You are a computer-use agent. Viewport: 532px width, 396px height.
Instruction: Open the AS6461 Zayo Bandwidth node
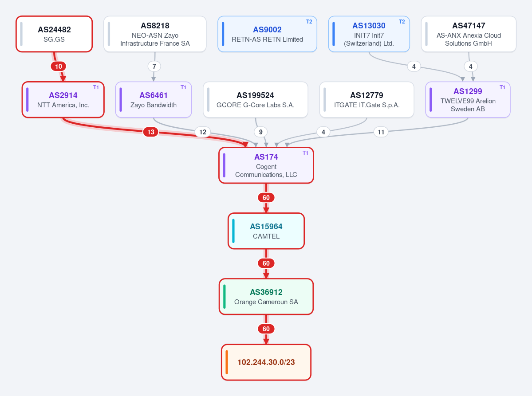click(x=154, y=100)
